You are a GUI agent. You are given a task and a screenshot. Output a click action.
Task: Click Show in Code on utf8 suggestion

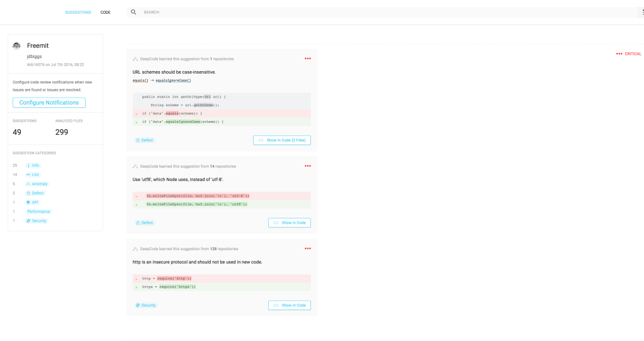pos(290,223)
